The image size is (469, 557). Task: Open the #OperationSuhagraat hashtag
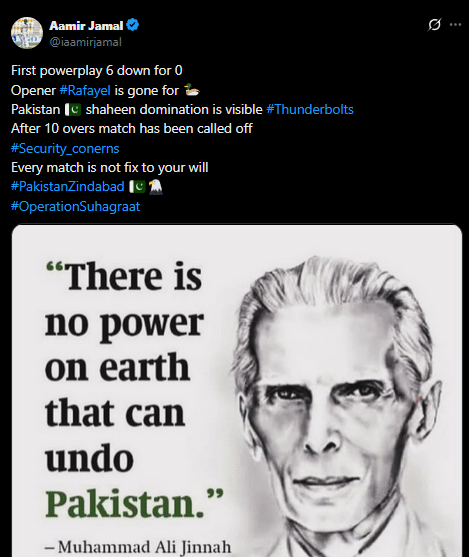point(75,206)
